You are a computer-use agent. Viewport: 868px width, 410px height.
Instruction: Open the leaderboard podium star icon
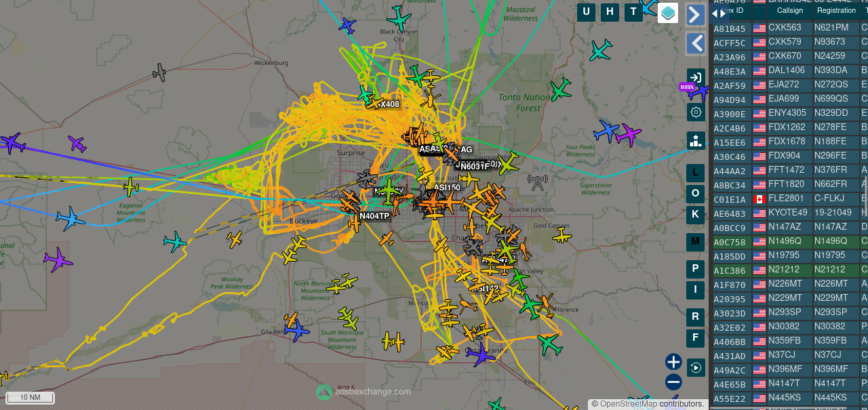696,140
